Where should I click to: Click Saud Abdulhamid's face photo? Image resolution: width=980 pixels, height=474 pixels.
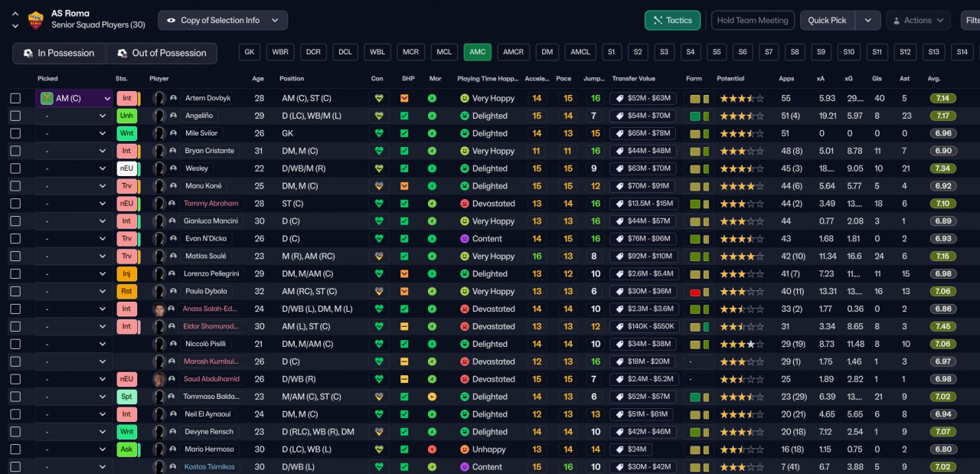point(159,379)
